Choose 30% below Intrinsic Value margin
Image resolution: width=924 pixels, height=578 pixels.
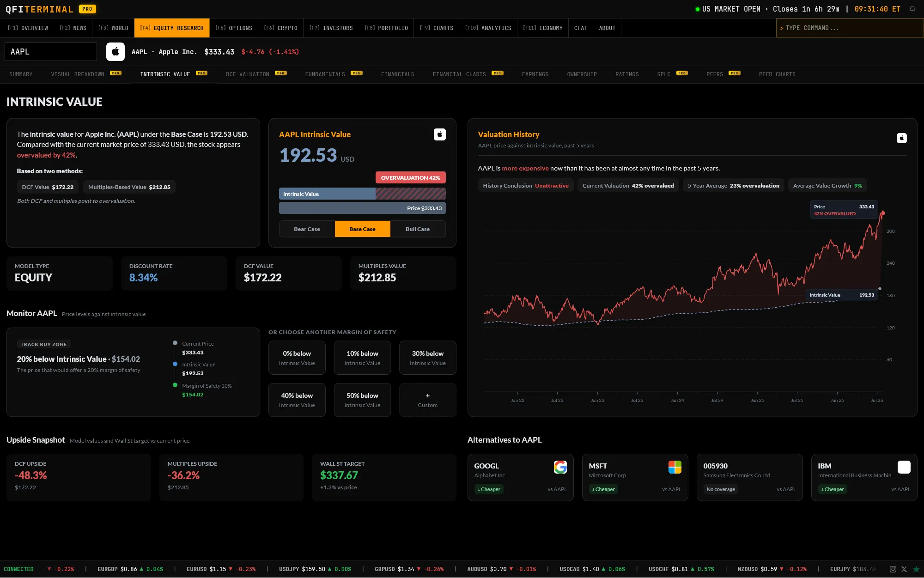pos(428,358)
